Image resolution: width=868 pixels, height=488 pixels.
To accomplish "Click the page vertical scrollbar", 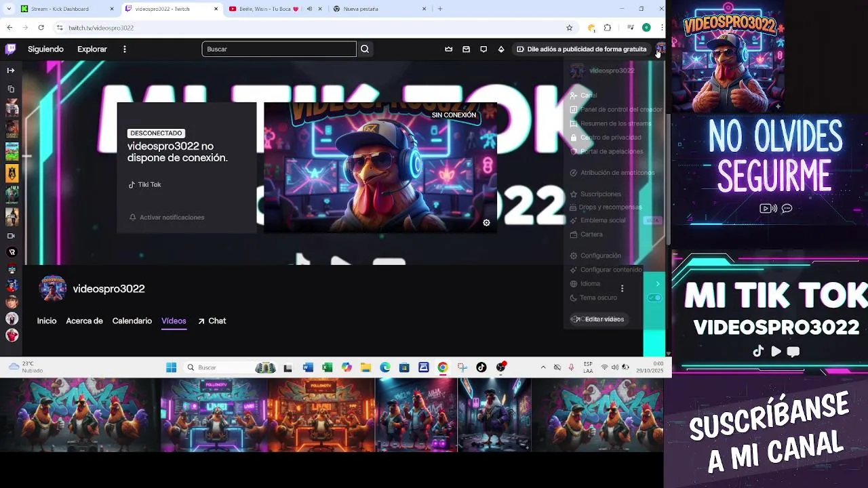I will pyautogui.click(x=669, y=180).
